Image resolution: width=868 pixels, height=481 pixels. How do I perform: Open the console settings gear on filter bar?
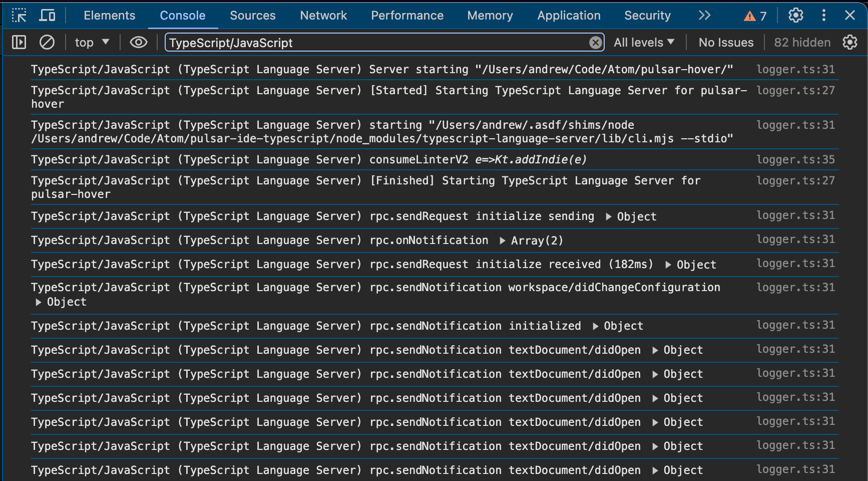[x=850, y=42]
